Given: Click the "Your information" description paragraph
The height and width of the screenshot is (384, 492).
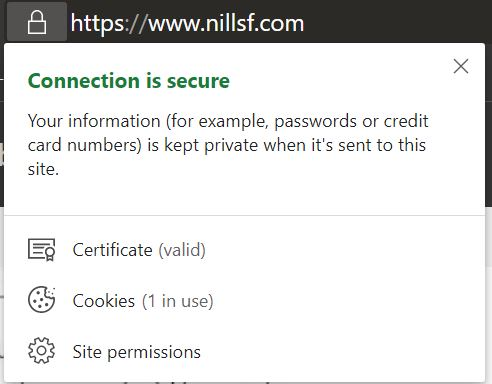Looking at the screenshot, I should pos(228,145).
